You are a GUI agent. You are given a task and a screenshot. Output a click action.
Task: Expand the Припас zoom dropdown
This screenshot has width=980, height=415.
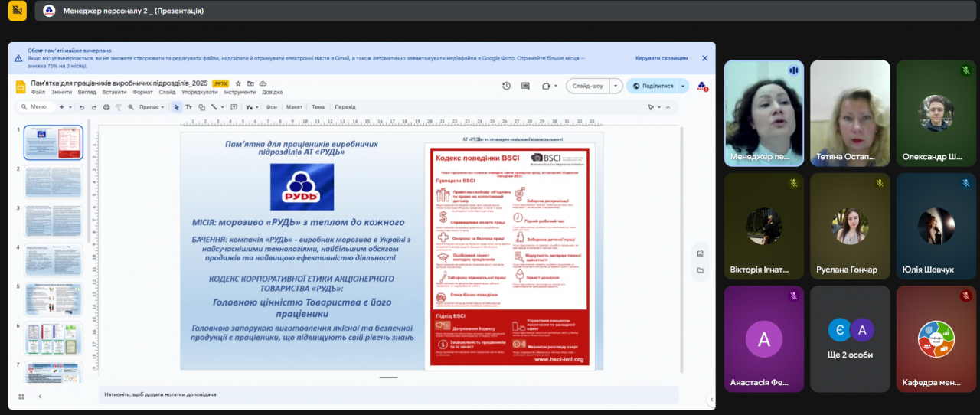point(164,107)
